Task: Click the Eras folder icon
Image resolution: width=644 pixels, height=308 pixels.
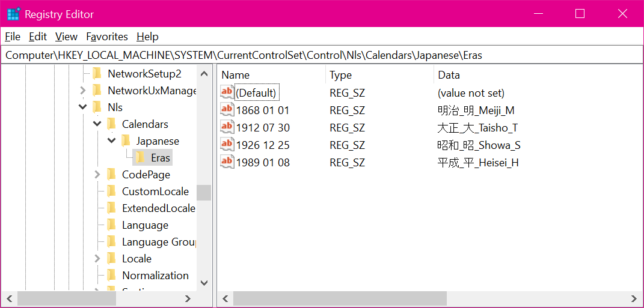Action: [x=140, y=158]
